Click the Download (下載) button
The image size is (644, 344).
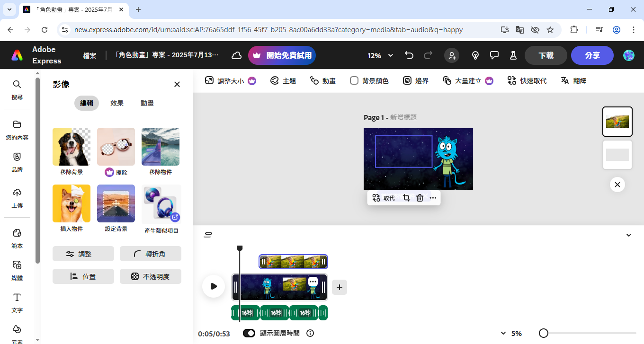[546, 55]
